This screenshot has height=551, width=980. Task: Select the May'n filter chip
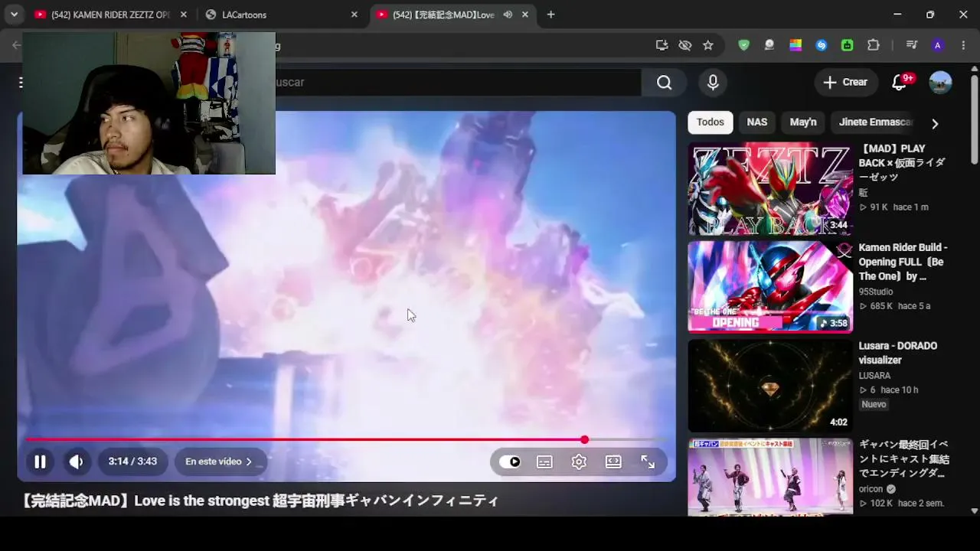[x=803, y=122]
